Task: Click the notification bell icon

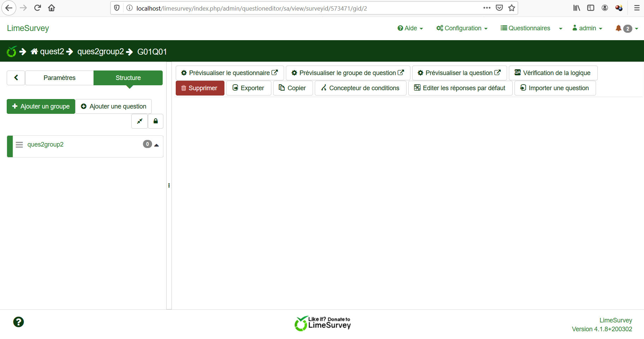Action: coord(618,28)
